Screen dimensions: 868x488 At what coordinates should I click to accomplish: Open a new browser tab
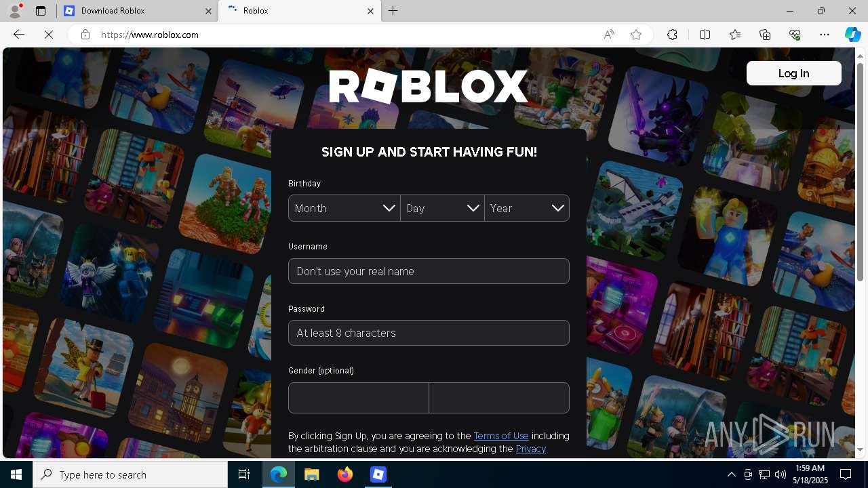click(393, 11)
